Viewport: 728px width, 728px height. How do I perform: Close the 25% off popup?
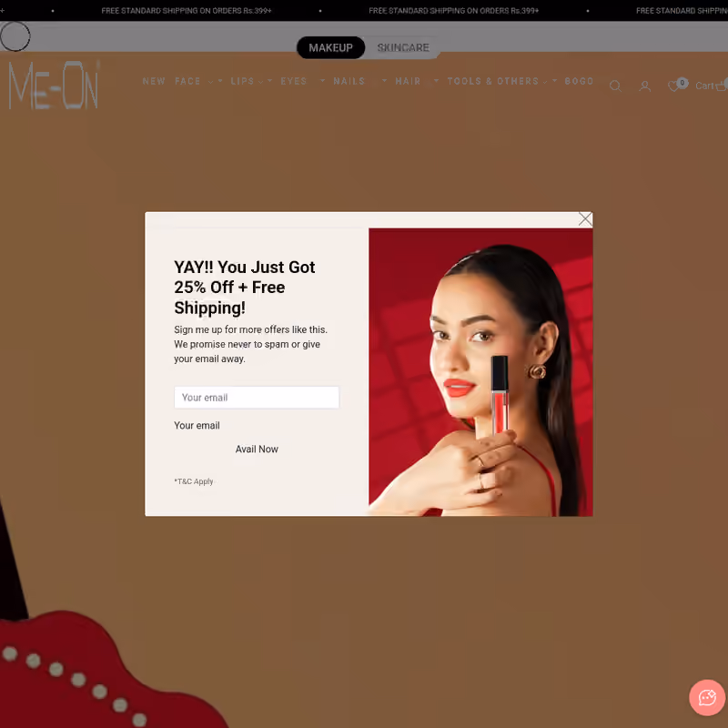point(585,219)
